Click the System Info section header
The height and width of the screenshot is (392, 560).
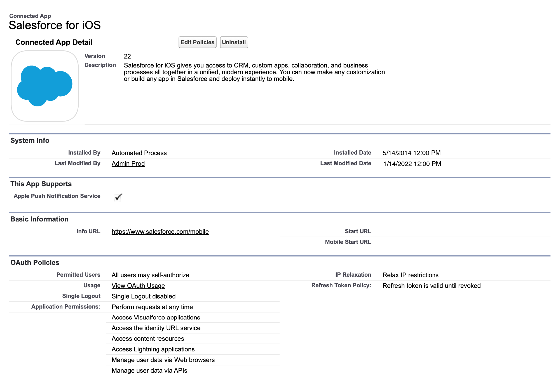(x=30, y=141)
